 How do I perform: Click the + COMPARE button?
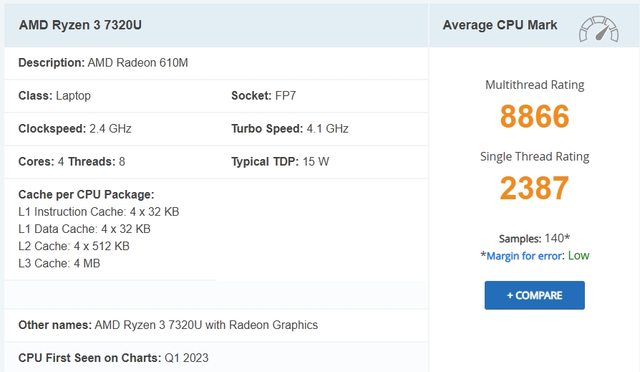534,295
